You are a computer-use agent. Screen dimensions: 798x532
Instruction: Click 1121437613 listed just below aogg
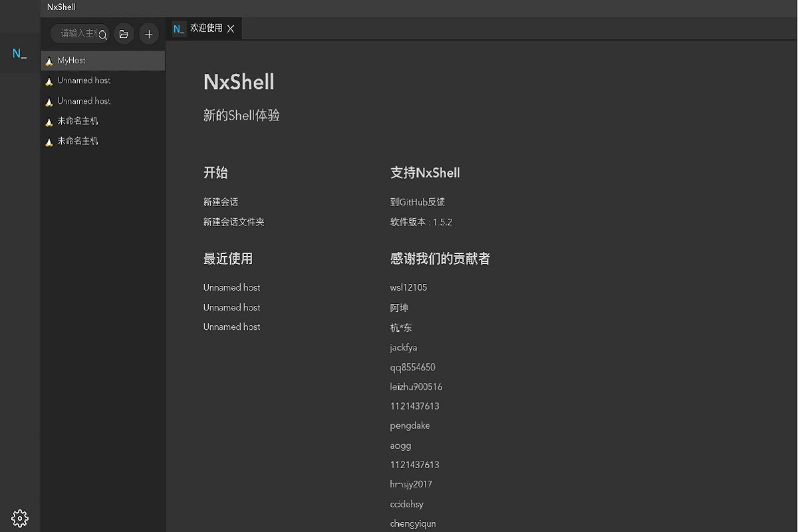(x=414, y=465)
